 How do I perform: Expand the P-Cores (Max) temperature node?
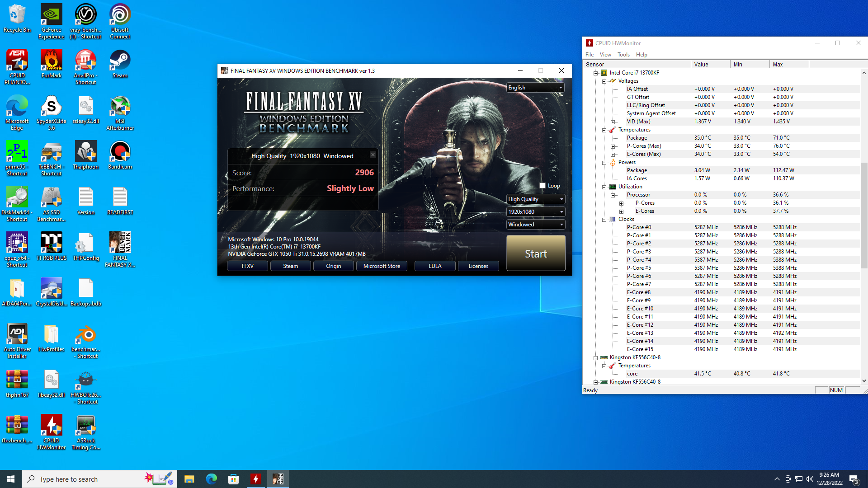[x=613, y=146]
